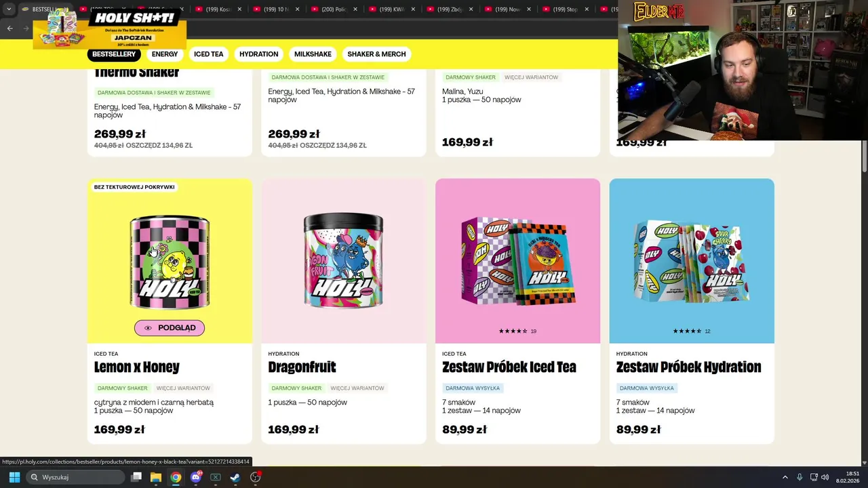
Task: Open Discord from the taskbar
Action: tap(196, 477)
